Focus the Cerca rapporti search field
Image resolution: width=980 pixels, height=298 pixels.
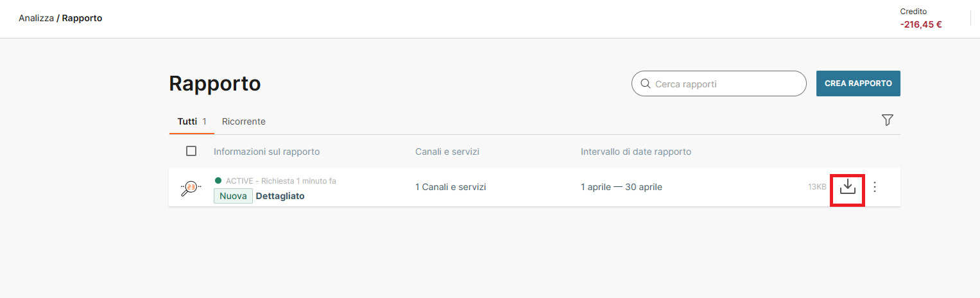[x=725, y=84]
